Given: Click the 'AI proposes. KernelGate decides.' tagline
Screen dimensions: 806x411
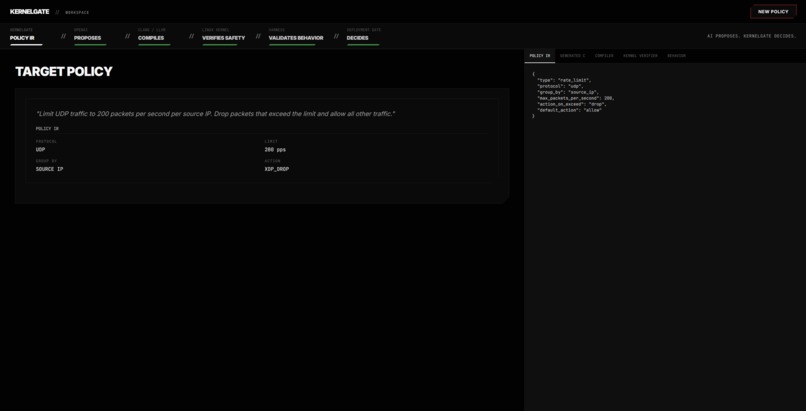Looking at the screenshot, I should (x=752, y=36).
